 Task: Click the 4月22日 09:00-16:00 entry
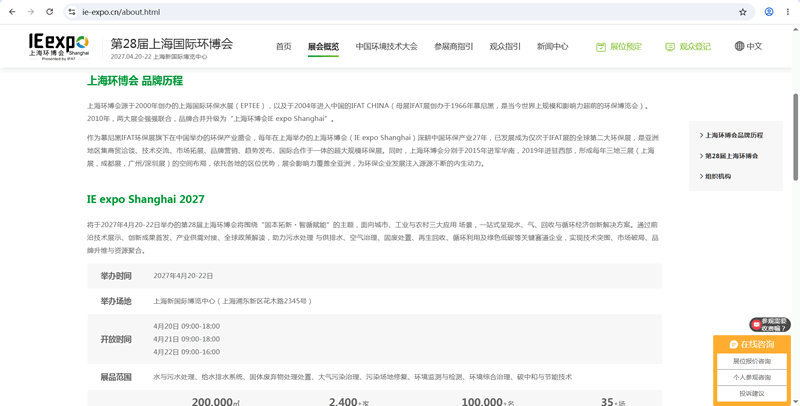point(187,352)
